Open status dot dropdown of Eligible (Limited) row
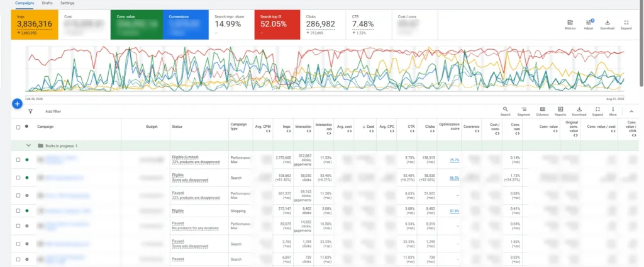The height and width of the screenshot is (267, 644). [26, 159]
